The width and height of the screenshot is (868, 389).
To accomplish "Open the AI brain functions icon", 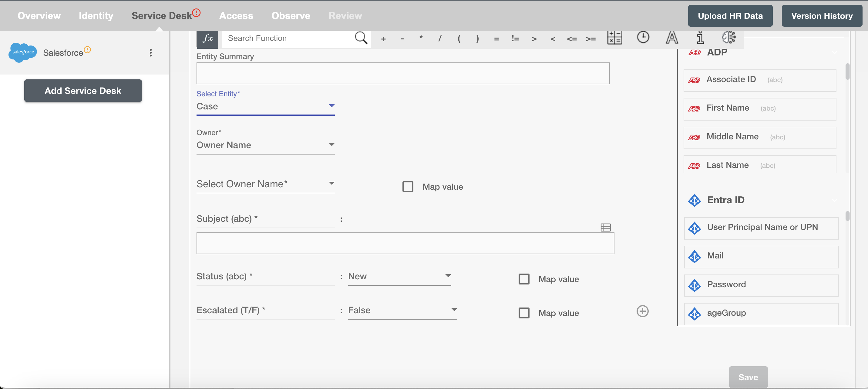I will pyautogui.click(x=729, y=37).
